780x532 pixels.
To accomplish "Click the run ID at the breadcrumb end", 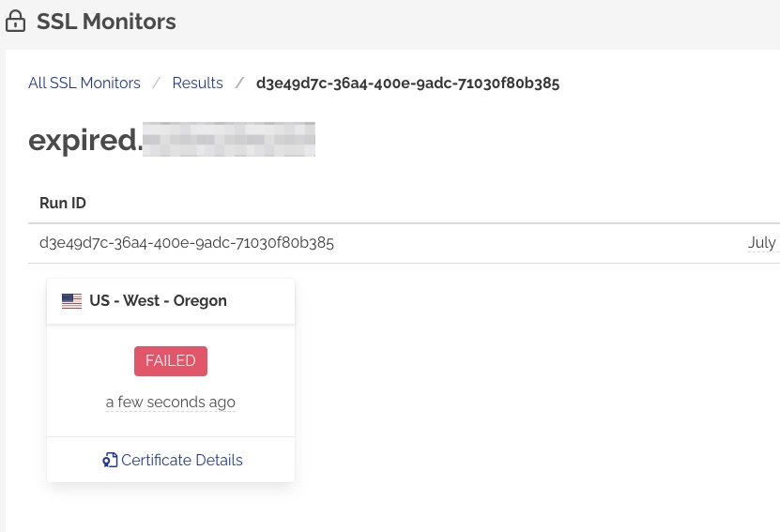I will coord(407,84).
